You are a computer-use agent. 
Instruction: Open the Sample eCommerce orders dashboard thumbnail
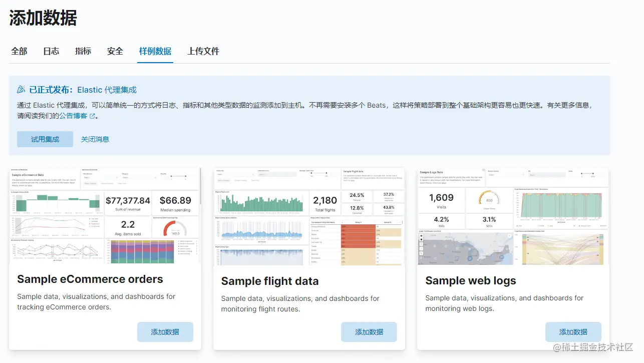[105, 216]
